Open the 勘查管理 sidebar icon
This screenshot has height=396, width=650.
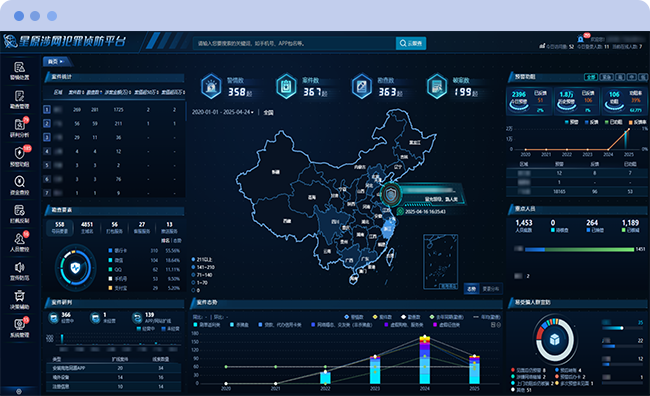tap(19, 96)
